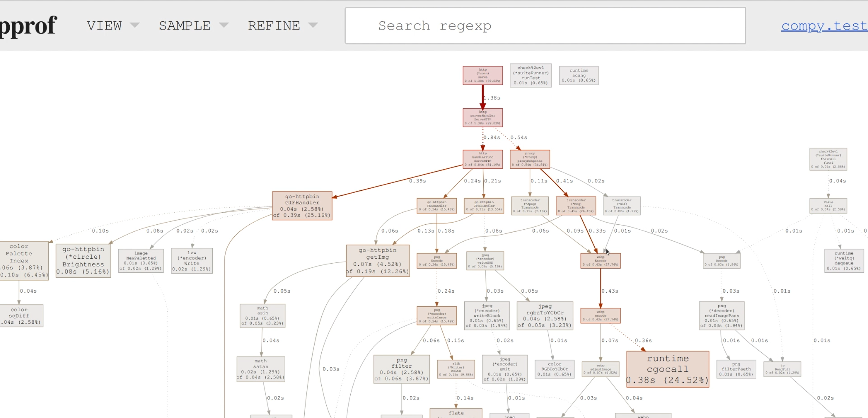Click the Search regexp input field
Image resolution: width=868 pixels, height=418 pixels.
pyautogui.click(x=545, y=25)
